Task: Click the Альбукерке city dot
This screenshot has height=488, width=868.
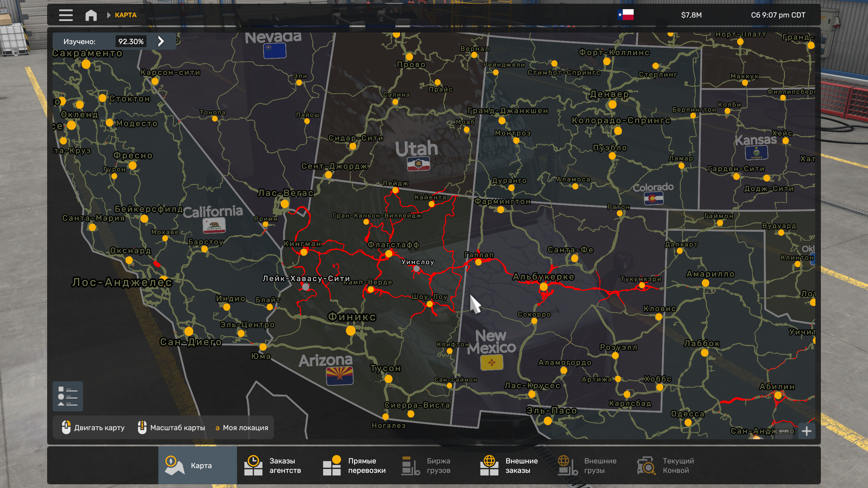Action: click(x=544, y=287)
